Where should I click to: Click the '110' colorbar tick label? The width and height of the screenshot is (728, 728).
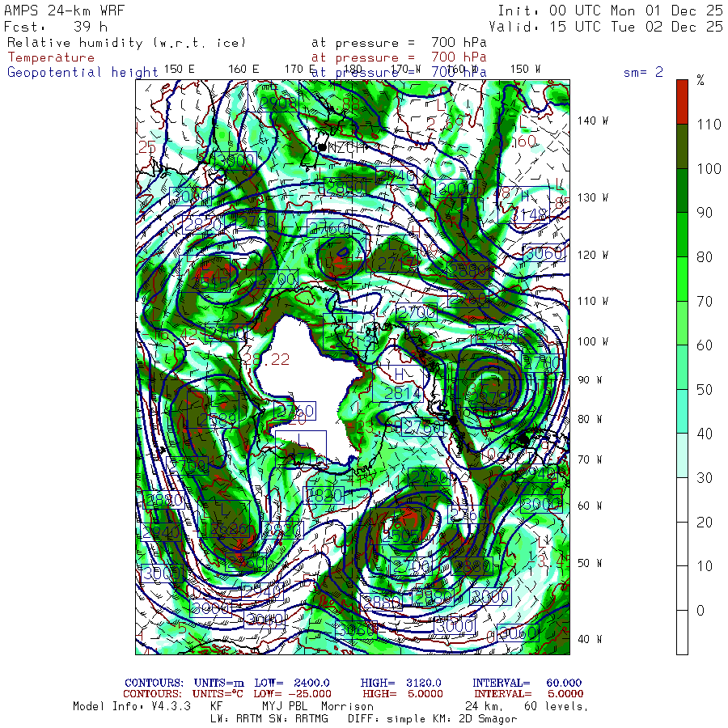[x=709, y=125]
